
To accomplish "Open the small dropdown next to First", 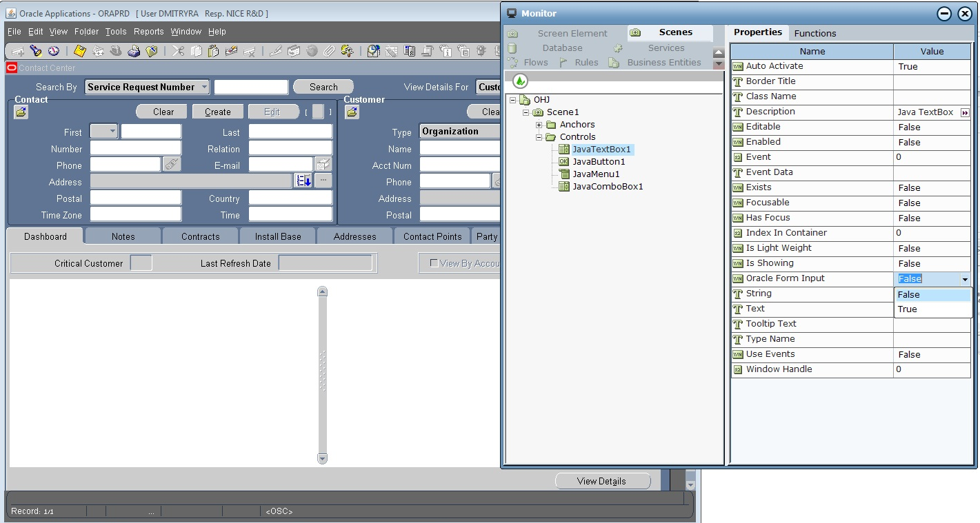I will pyautogui.click(x=104, y=131).
